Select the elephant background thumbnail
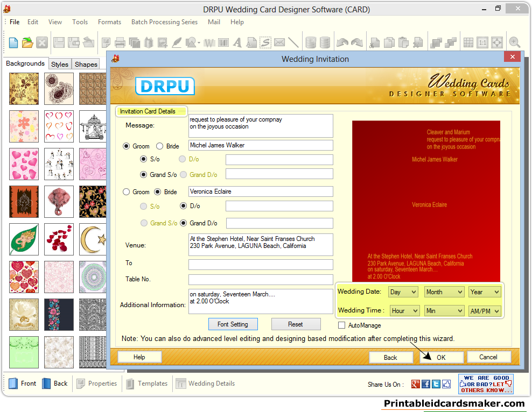 pyautogui.click(x=59, y=202)
